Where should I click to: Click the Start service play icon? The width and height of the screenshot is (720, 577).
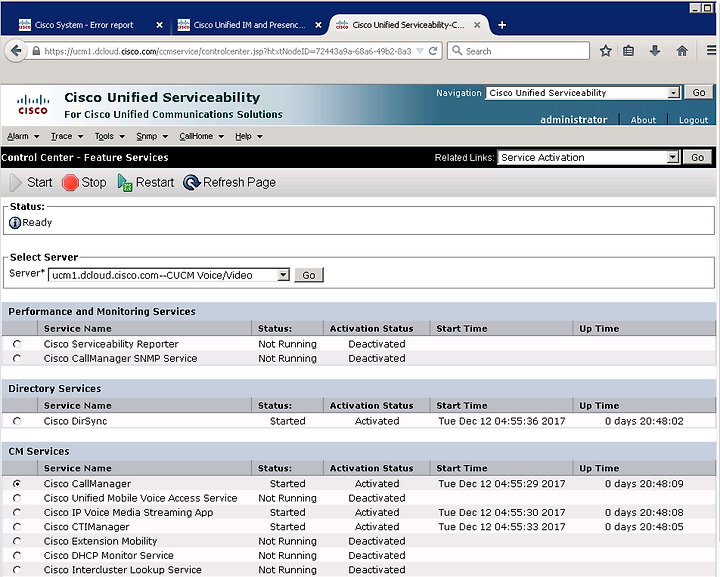16,183
